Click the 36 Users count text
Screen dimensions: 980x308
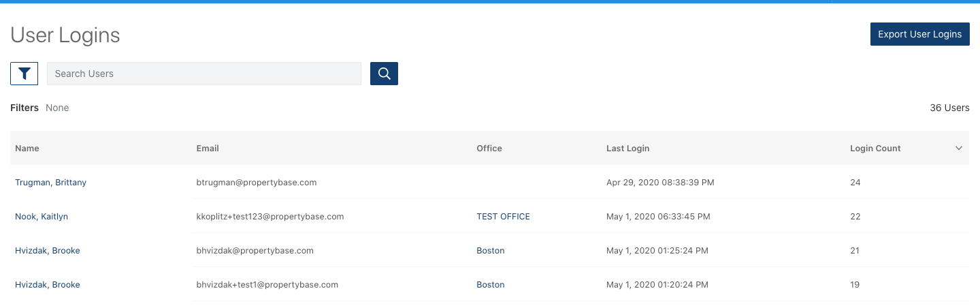click(949, 108)
